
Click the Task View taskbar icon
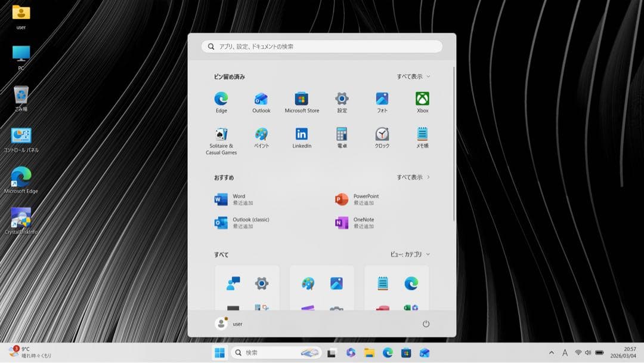332,353
